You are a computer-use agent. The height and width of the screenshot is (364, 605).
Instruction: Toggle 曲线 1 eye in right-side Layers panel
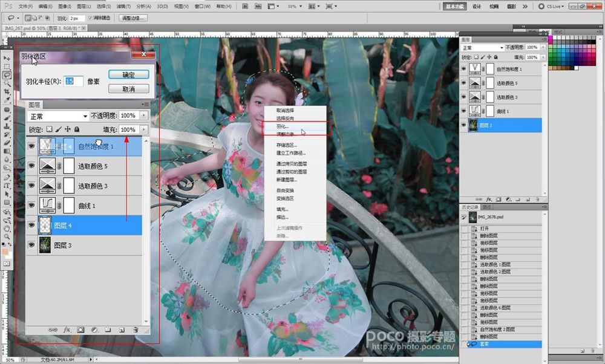[464, 111]
